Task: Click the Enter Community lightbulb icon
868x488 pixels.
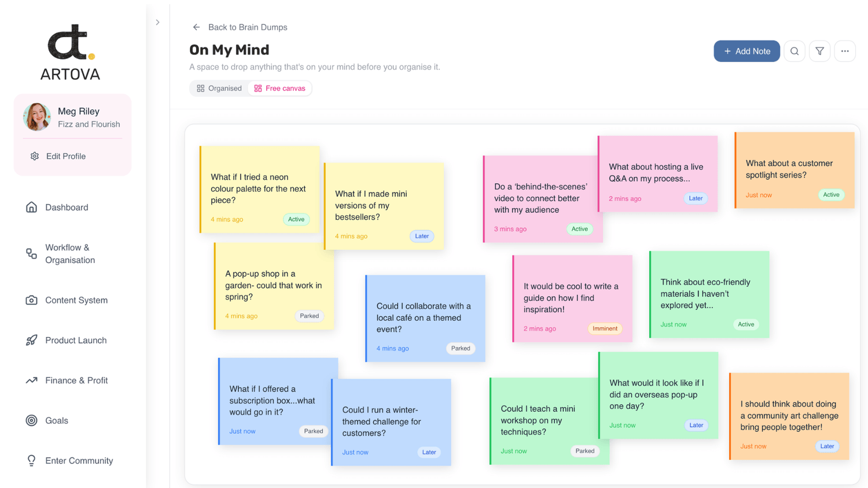Action: (x=31, y=460)
